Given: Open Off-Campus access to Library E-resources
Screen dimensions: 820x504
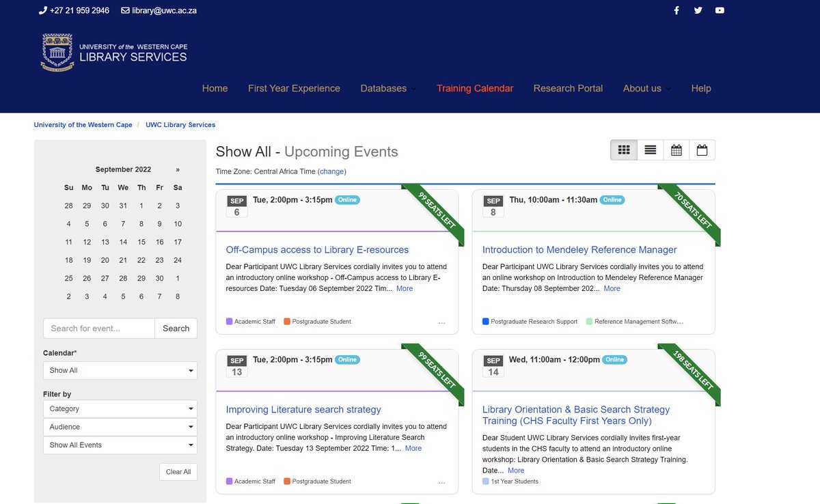Looking at the screenshot, I should pos(317,250).
